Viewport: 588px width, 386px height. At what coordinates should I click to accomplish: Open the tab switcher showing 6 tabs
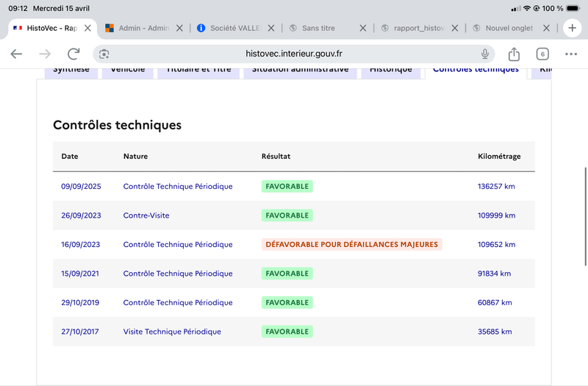[542, 54]
